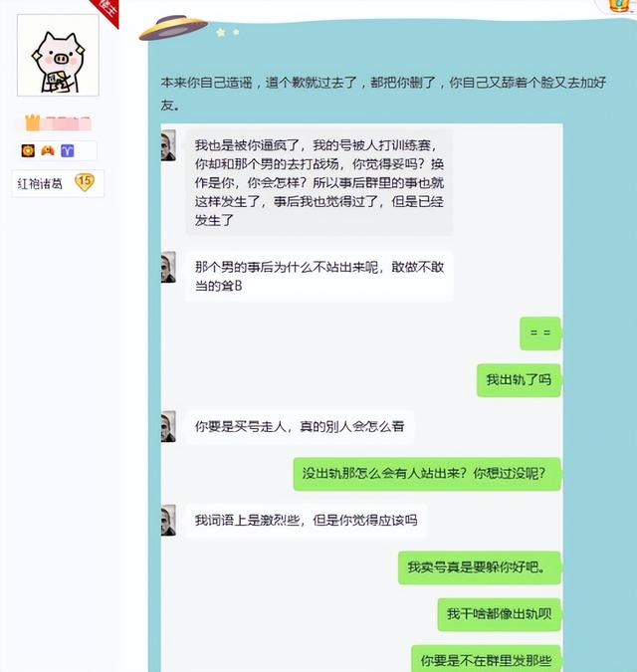Click the purple Aries zodiac badge icon
637x672 pixels.
click(x=68, y=150)
